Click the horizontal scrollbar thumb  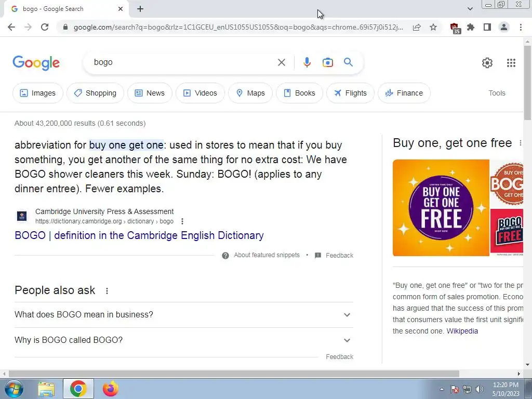pos(234,374)
